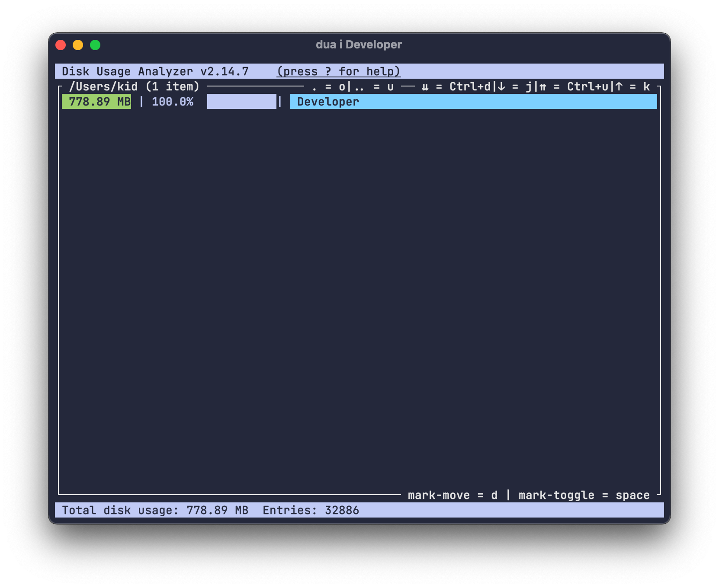Close the terminal window with red button
719x588 pixels.
click(61, 45)
